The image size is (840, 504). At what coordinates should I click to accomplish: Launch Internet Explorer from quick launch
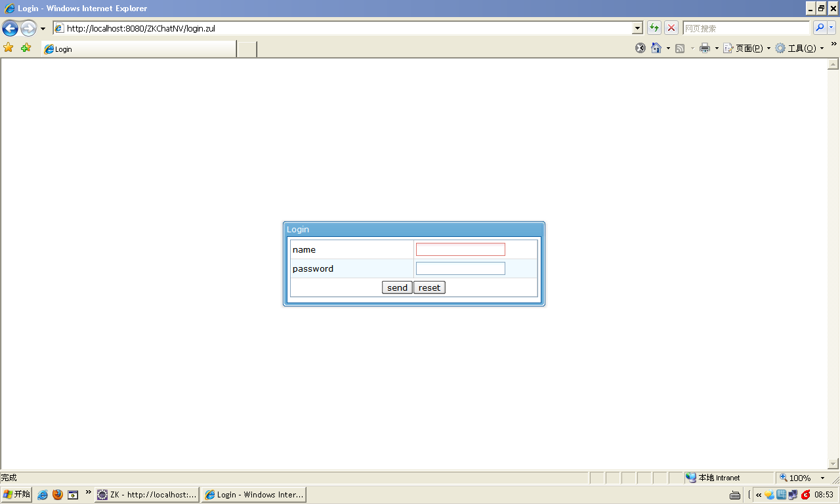pos(43,495)
